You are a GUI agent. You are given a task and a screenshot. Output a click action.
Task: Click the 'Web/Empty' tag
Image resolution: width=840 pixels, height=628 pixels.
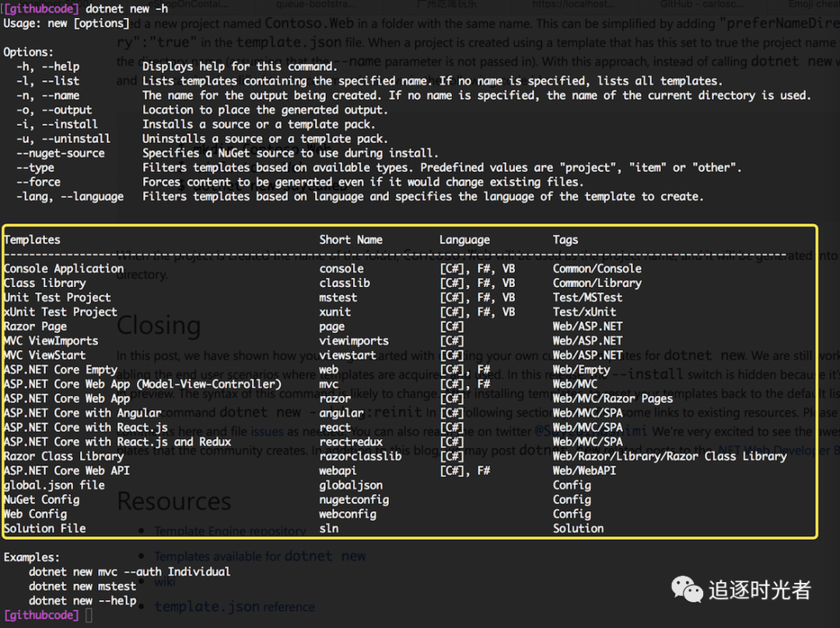click(x=581, y=370)
